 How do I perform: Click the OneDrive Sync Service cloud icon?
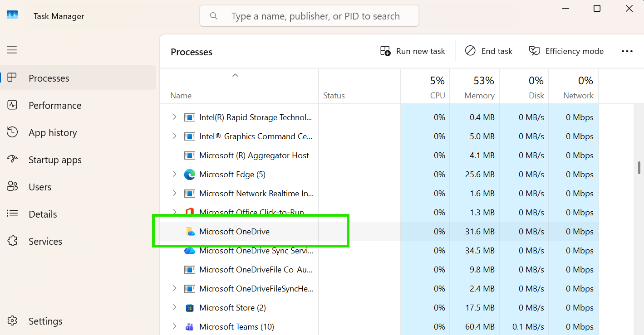pyautogui.click(x=190, y=251)
